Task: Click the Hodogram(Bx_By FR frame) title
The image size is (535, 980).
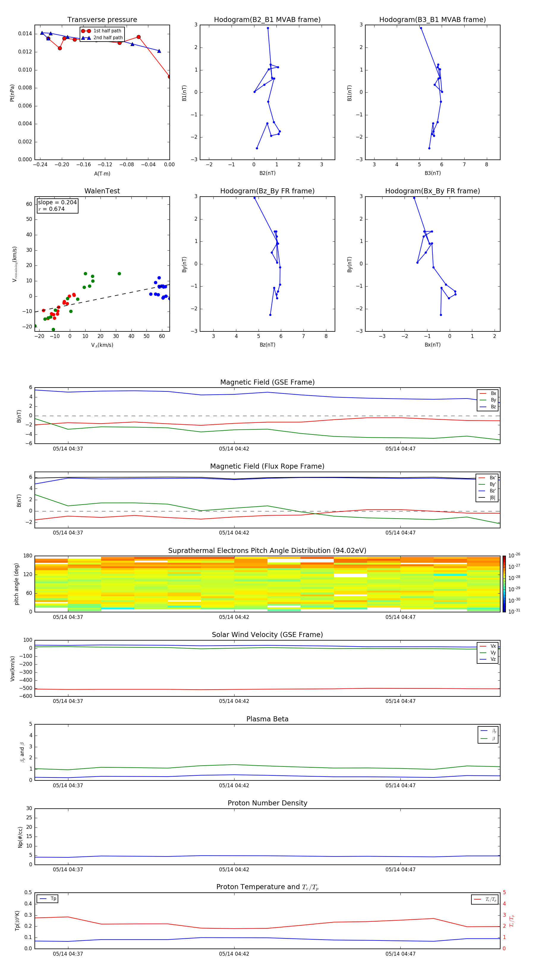Action: click(x=432, y=191)
